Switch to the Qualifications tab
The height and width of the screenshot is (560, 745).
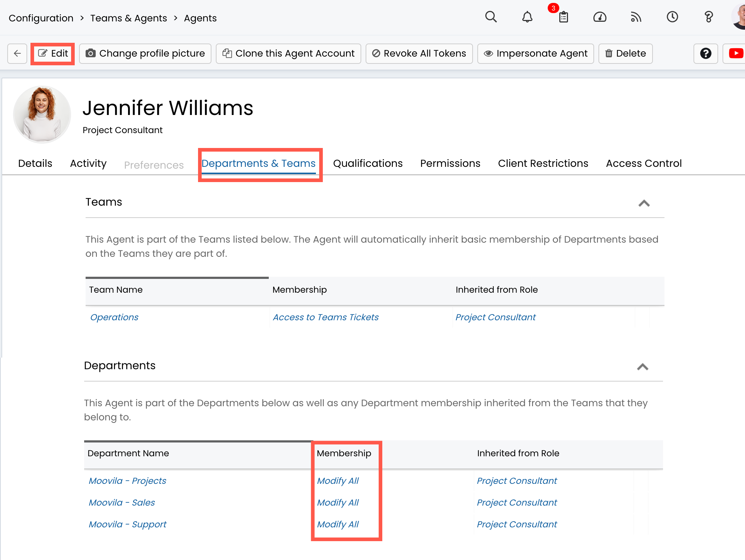pos(368,164)
